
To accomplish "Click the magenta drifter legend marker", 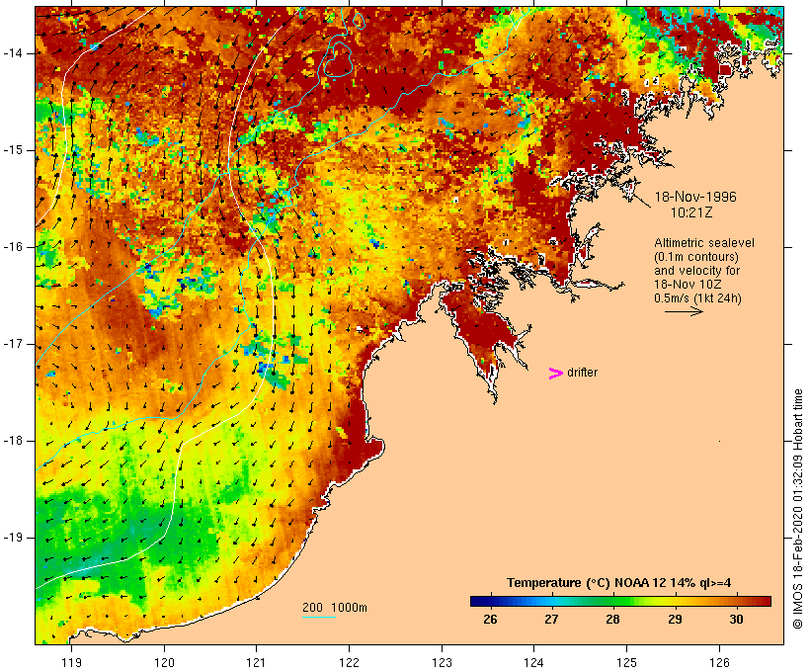I will pyautogui.click(x=556, y=374).
